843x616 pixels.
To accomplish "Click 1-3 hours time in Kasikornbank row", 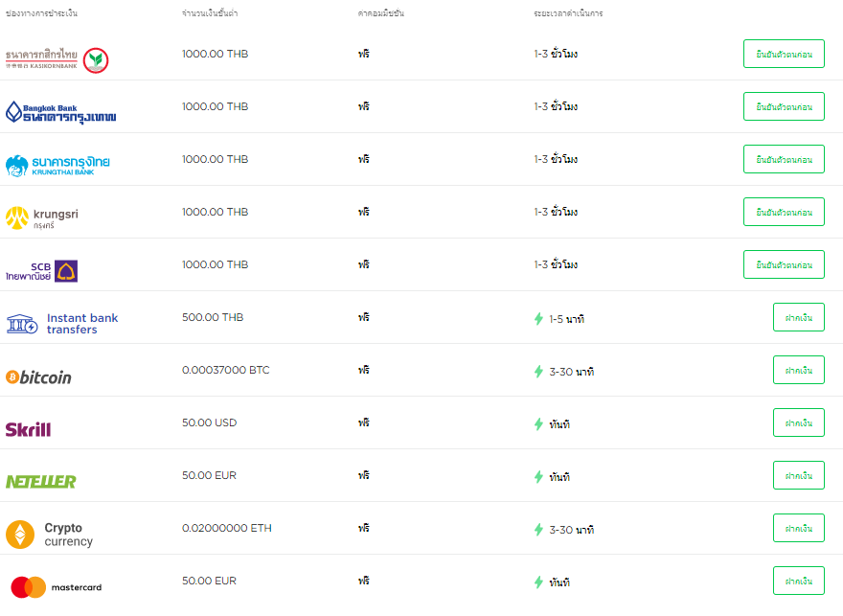I will [x=556, y=54].
